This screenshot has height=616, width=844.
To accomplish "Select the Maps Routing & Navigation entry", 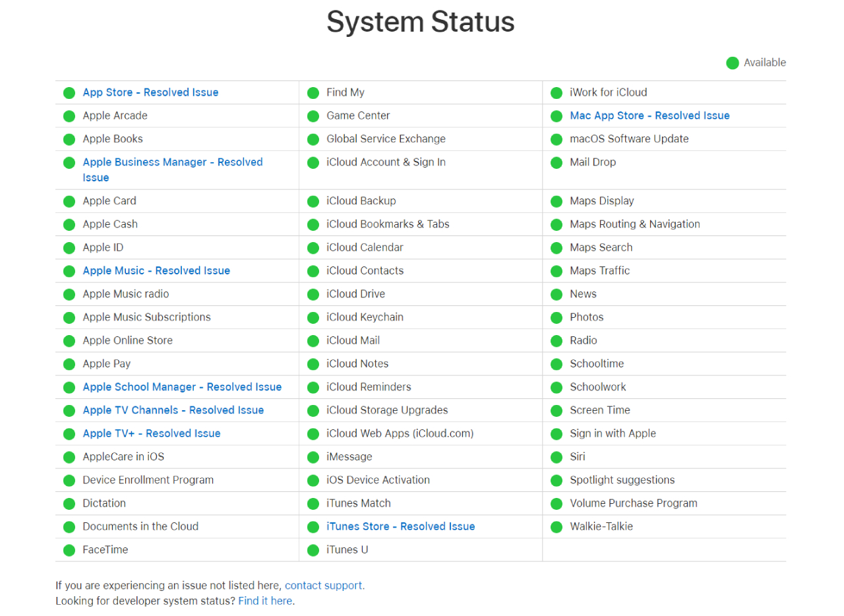I will (635, 224).
